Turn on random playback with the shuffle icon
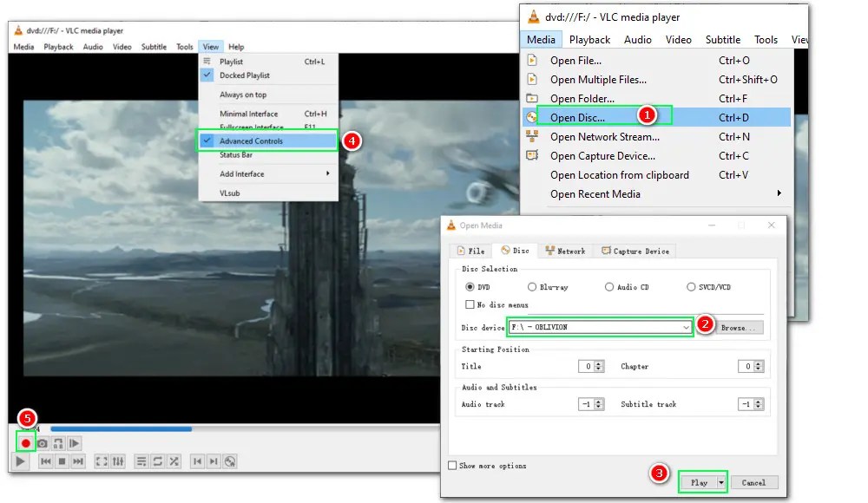This screenshot has width=868, height=503. point(172,461)
